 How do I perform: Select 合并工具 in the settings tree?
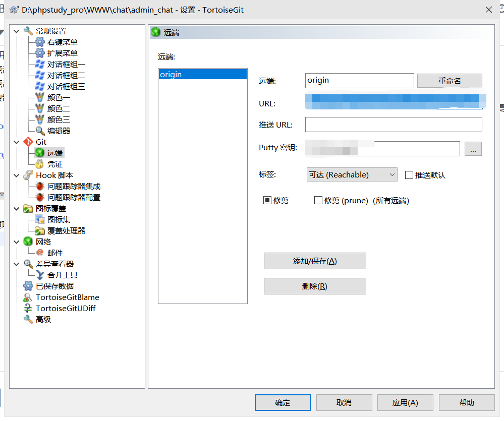coord(63,275)
